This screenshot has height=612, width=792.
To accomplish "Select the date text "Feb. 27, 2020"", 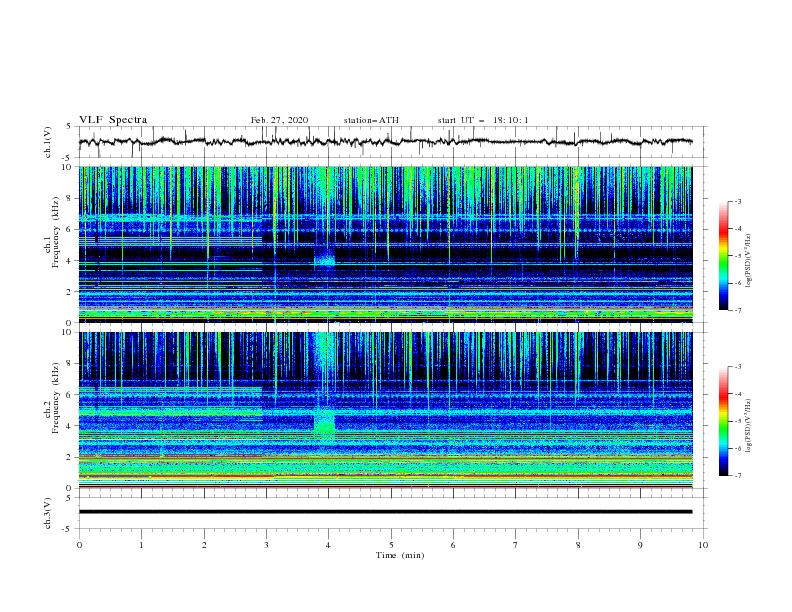I will coord(279,120).
